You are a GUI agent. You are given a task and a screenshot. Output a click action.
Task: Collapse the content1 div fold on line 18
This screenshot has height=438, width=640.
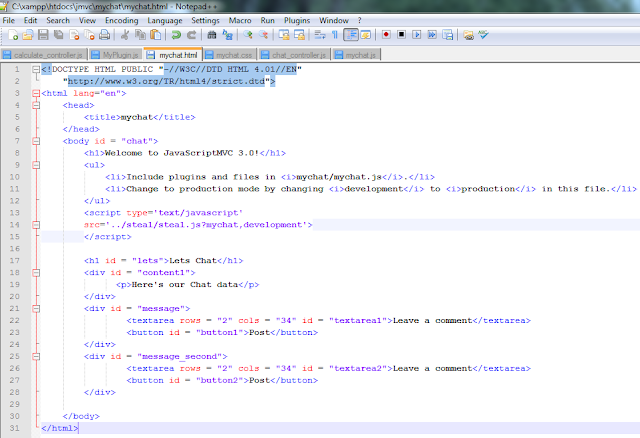(36, 273)
